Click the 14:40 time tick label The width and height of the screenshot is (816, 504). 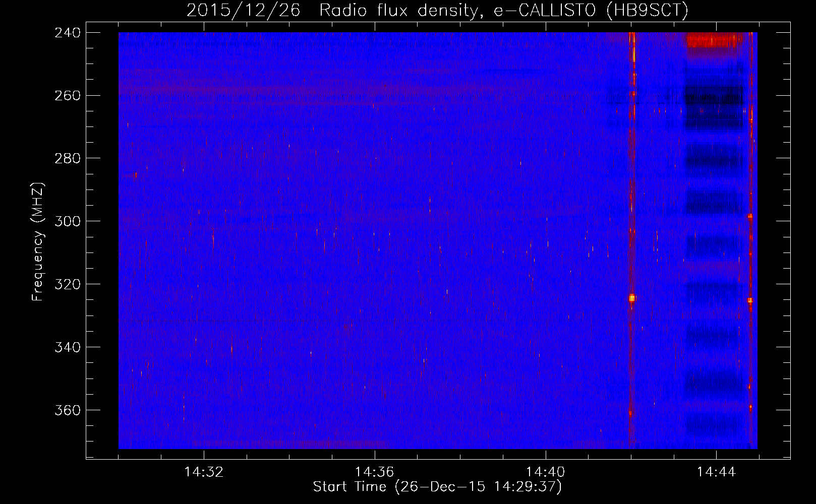546,472
